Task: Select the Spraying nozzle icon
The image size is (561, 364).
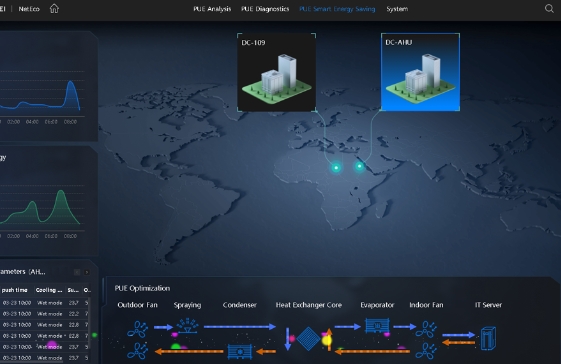Action: point(187,326)
